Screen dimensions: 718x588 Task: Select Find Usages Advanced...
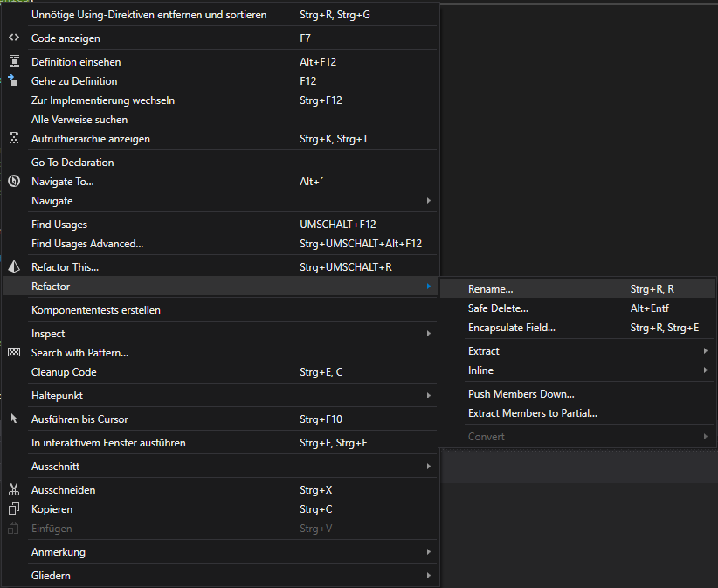tap(87, 244)
